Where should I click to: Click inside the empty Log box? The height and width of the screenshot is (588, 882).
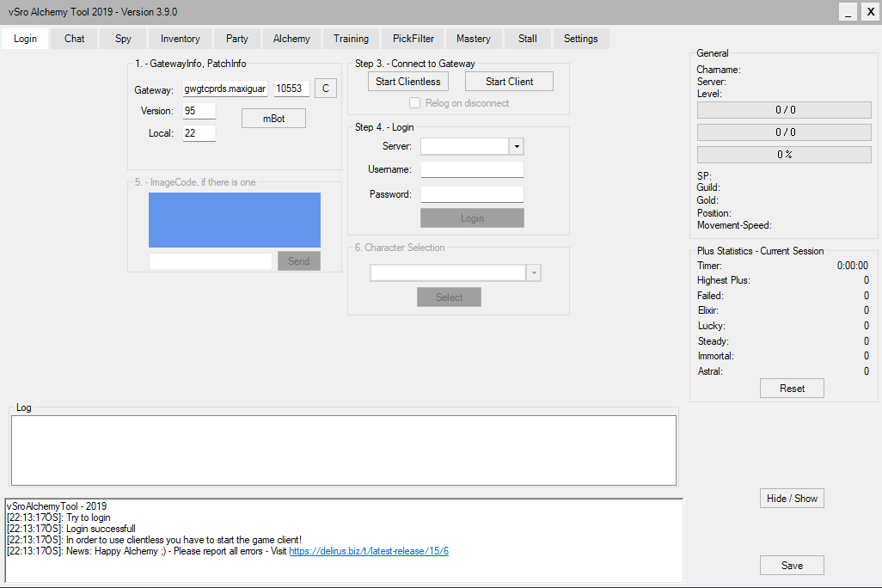point(344,450)
